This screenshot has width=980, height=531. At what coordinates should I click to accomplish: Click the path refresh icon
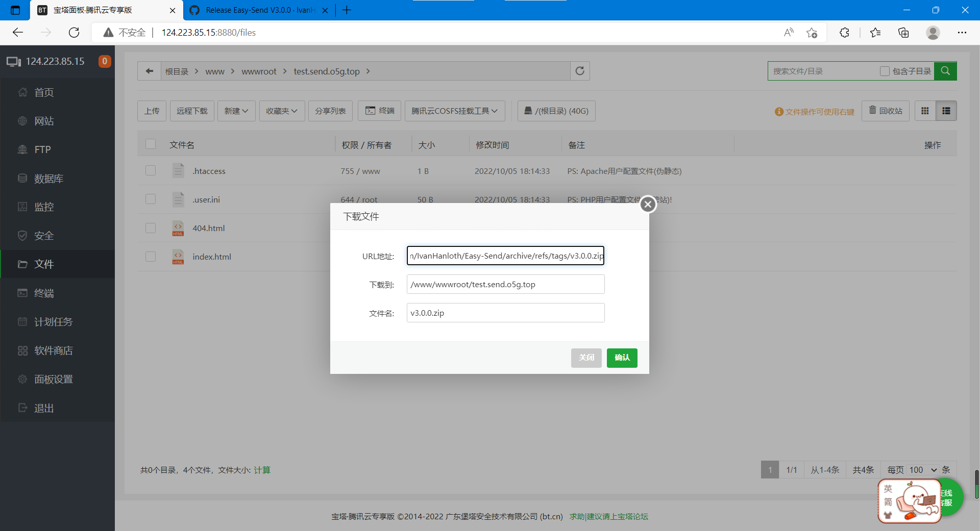pos(580,71)
